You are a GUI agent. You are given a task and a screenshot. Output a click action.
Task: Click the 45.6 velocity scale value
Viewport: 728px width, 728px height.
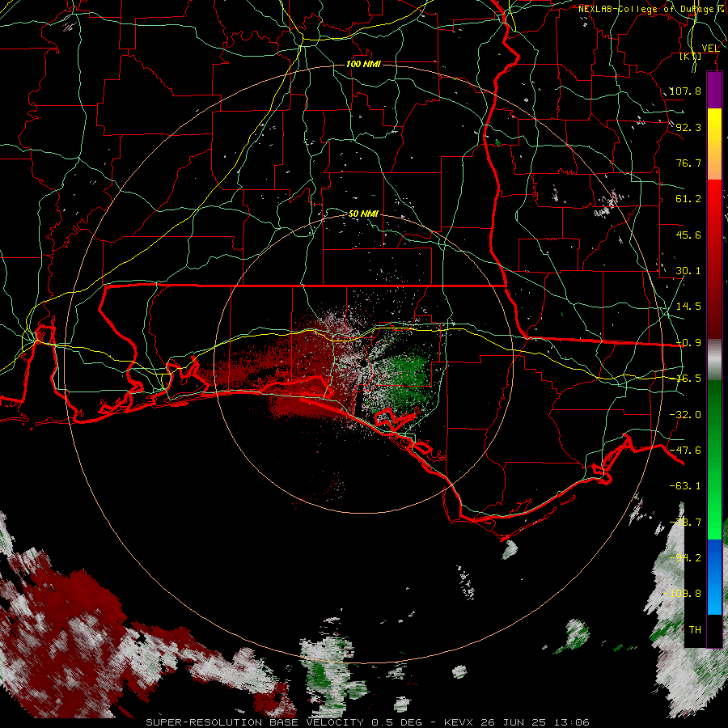click(x=688, y=235)
